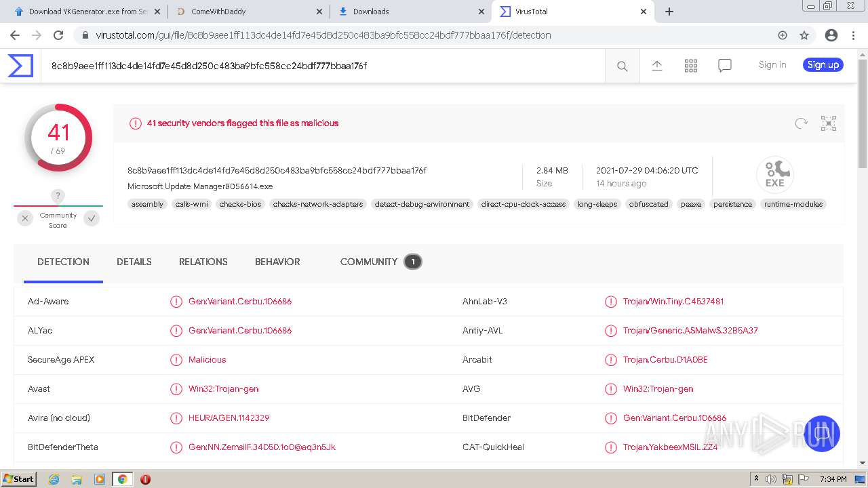Vote positive with the check community button
The width and height of the screenshot is (868, 488).
pyautogui.click(x=92, y=218)
